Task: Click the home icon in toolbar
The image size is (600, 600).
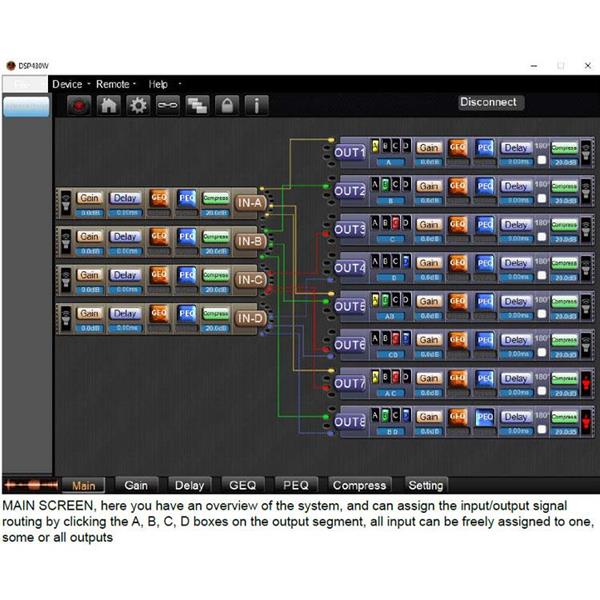Action: [108, 104]
